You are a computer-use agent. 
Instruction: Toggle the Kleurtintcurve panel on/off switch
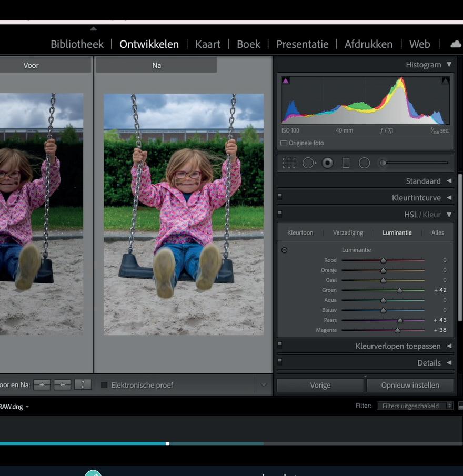(280, 197)
